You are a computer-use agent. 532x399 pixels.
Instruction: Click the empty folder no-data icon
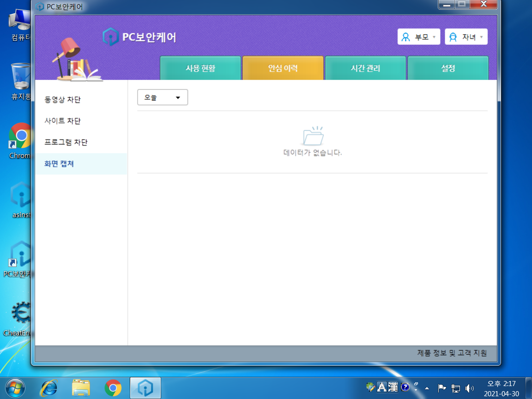[313, 136]
